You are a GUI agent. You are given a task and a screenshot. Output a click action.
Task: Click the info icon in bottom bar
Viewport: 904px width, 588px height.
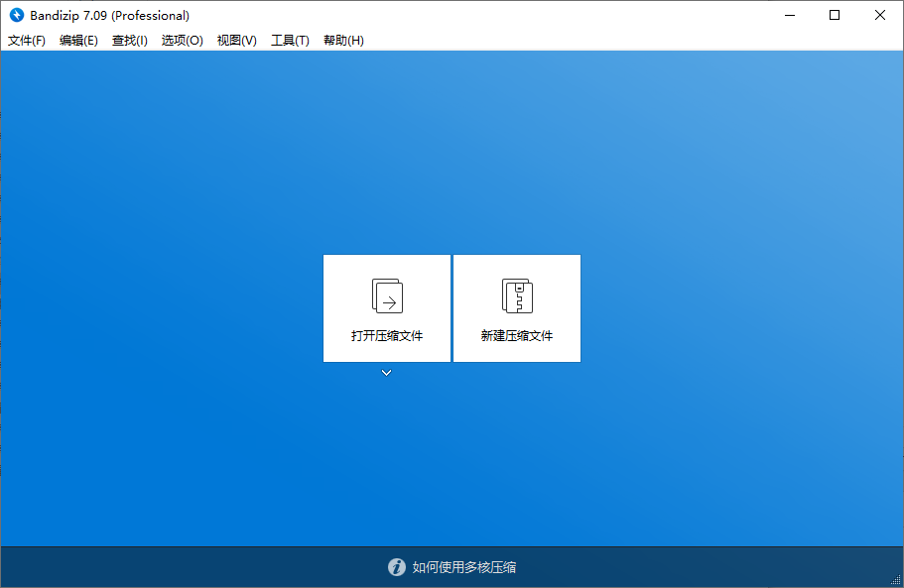[x=397, y=567]
